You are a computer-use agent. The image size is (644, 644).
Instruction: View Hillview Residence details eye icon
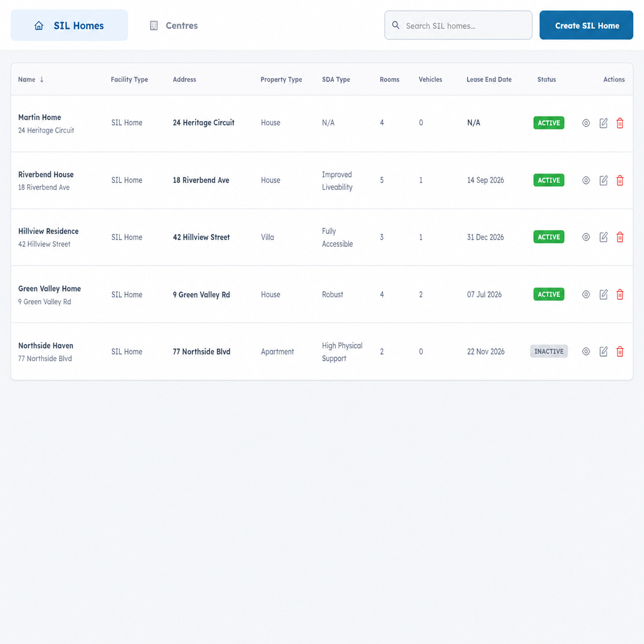pyautogui.click(x=586, y=237)
